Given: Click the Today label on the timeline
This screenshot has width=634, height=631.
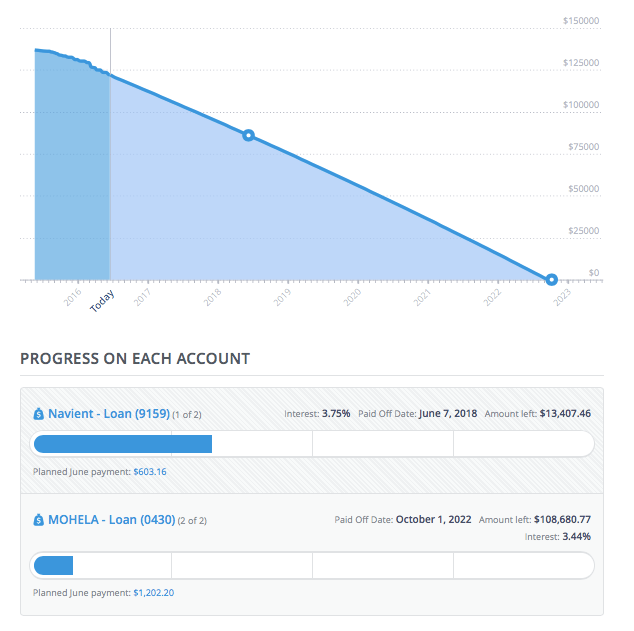Looking at the screenshot, I should coord(102,301).
